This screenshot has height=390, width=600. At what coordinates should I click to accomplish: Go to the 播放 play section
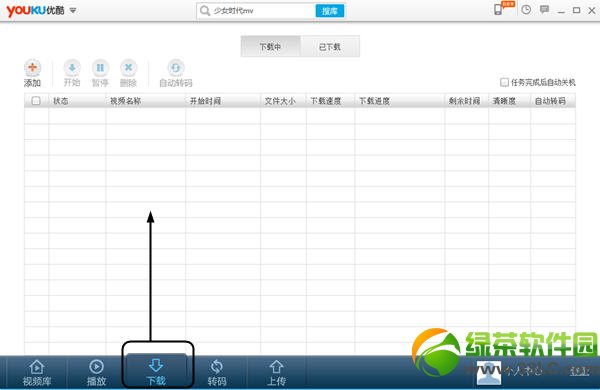click(96, 372)
